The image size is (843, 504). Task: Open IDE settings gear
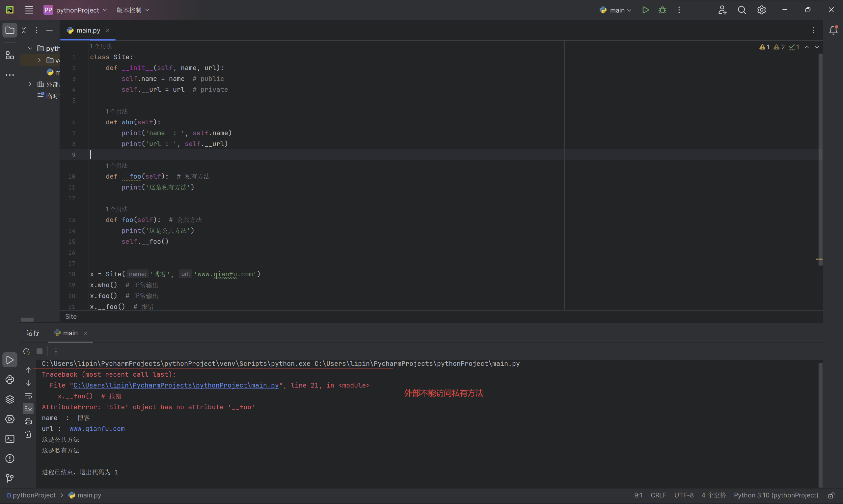[x=761, y=10]
